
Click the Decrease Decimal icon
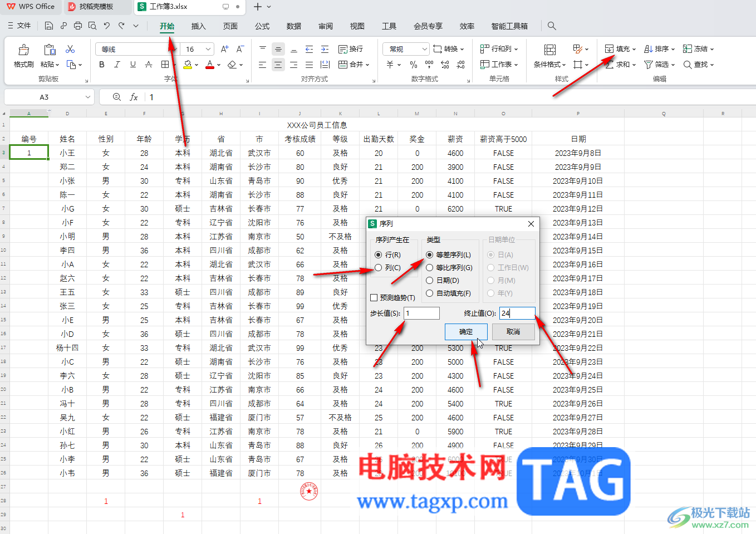tap(461, 65)
